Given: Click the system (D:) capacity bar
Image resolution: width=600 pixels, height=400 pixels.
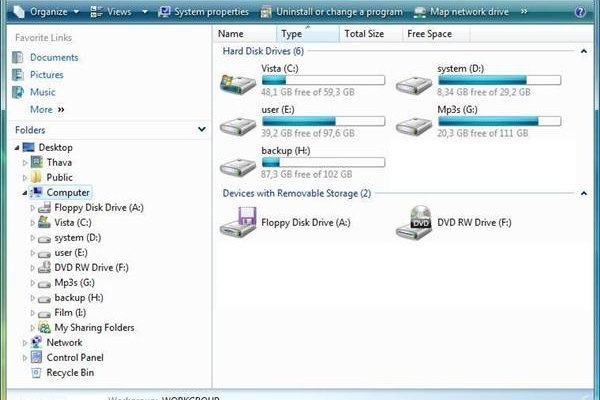Looking at the screenshot, I should pos(499,80).
